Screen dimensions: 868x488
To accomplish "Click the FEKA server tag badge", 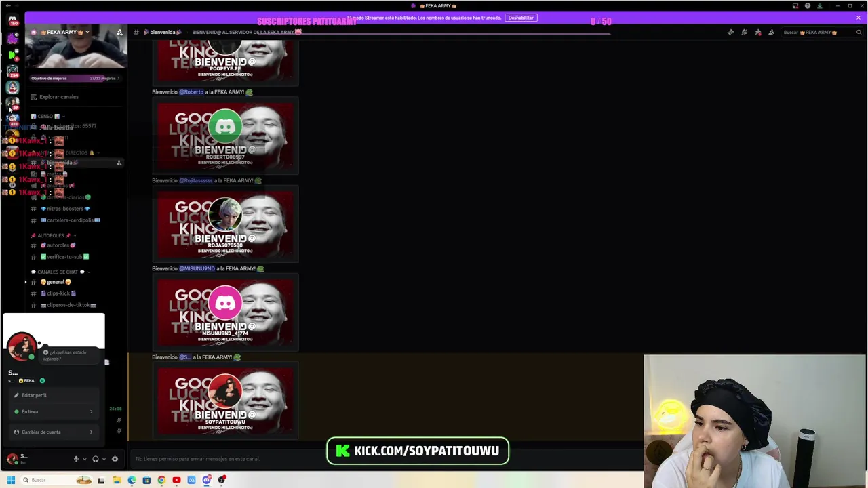I will (x=27, y=380).
